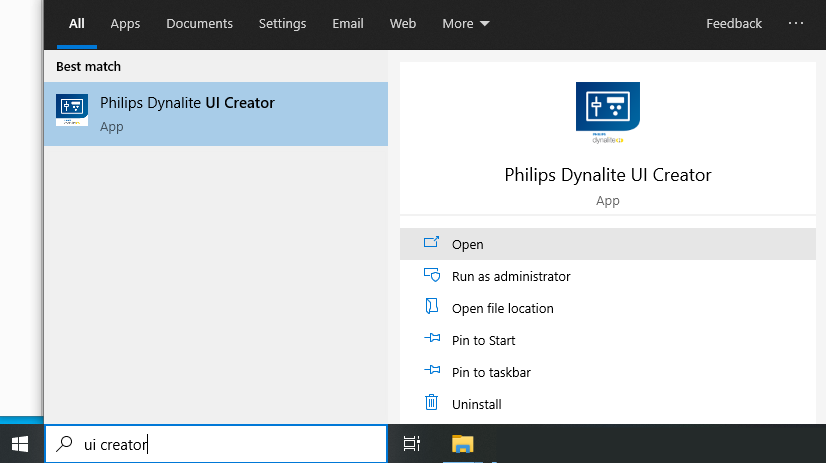Expand the More filter dropdown

pos(466,24)
